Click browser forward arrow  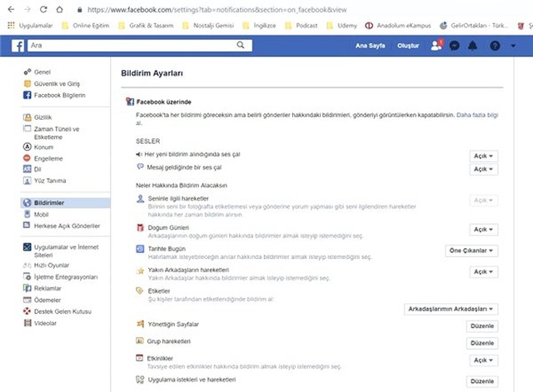tap(27, 9)
